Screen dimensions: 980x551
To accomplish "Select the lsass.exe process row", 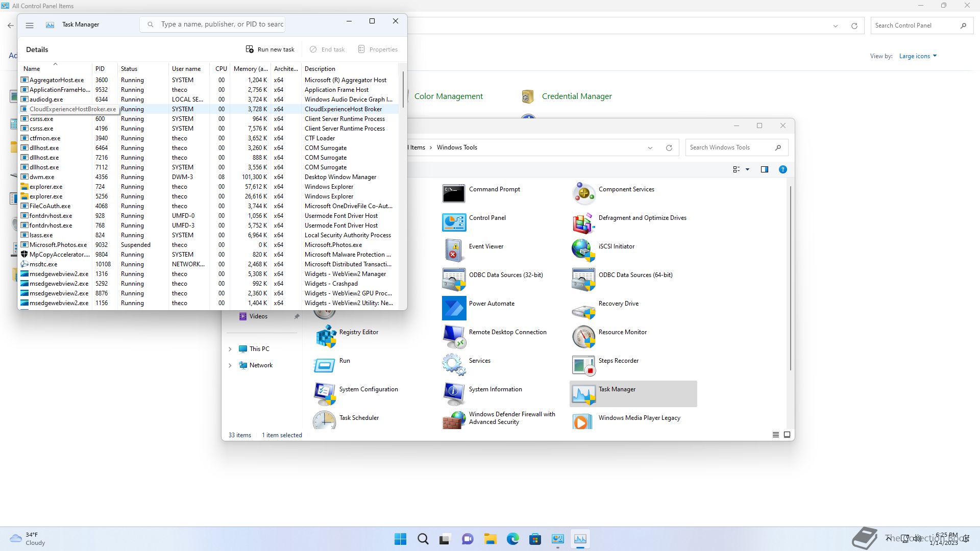I will click(x=209, y=235).
